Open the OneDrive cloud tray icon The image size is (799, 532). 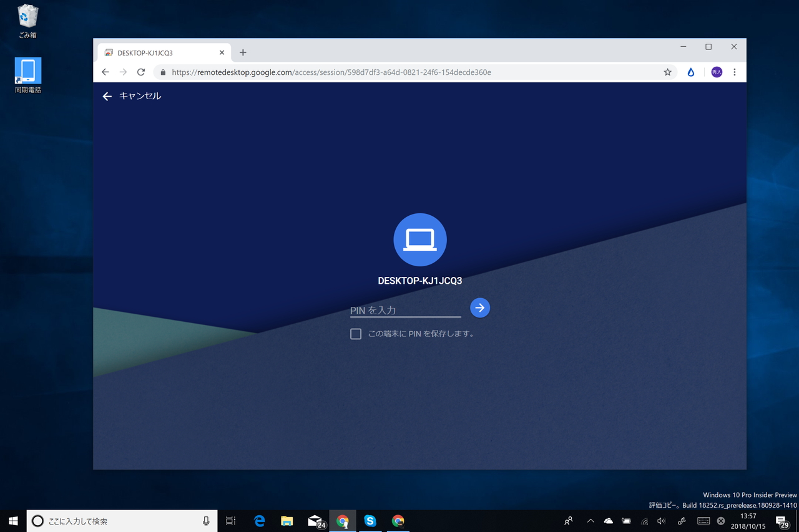(608, 521)
